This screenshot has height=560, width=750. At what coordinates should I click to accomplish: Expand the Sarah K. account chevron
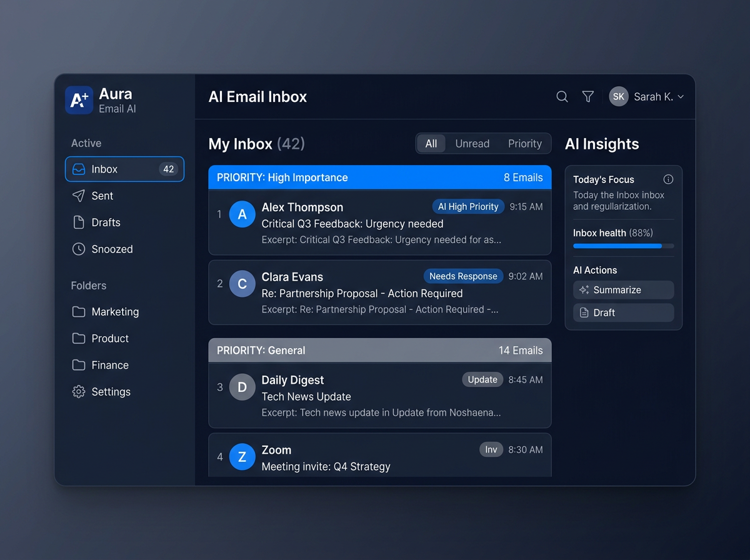tap(681, 97)
